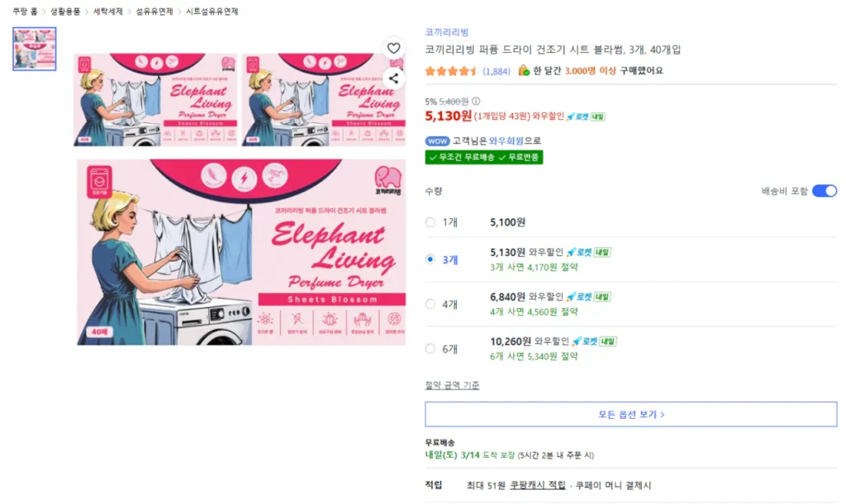Click the blue WOW membership badge

click(x=437, y=140)
